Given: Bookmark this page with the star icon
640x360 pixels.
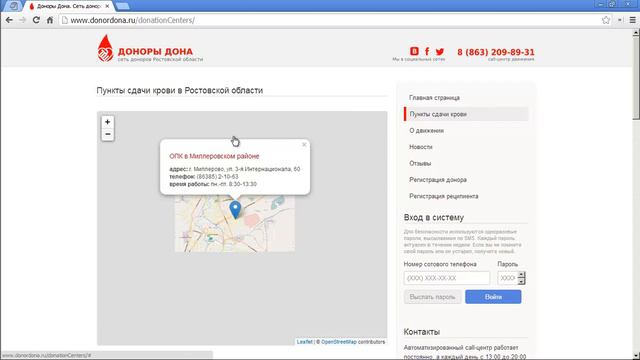Looking at the screenshot, I should [x=606, y=20].
